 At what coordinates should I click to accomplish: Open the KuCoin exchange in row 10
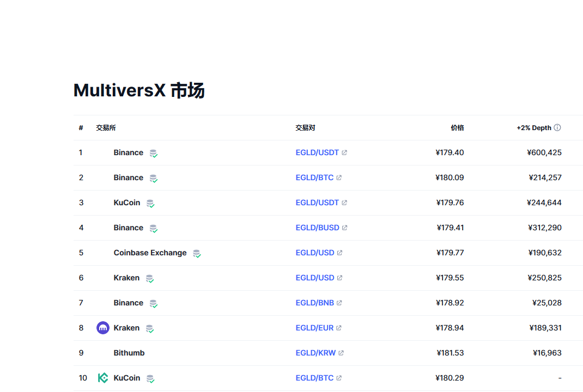[127, 378]
